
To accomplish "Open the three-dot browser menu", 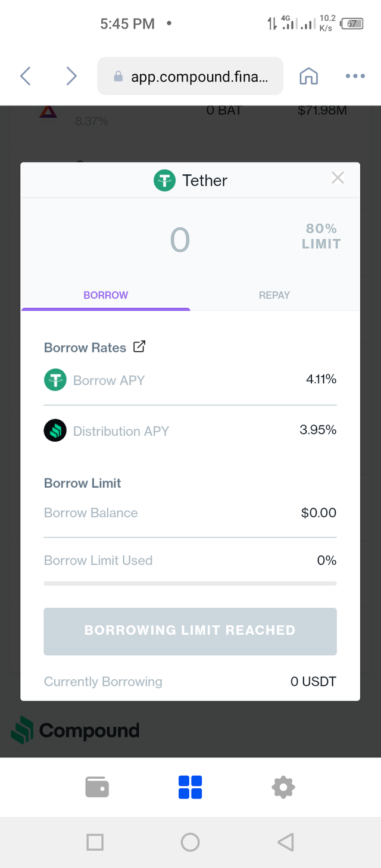I will click(x=355, y=76).
